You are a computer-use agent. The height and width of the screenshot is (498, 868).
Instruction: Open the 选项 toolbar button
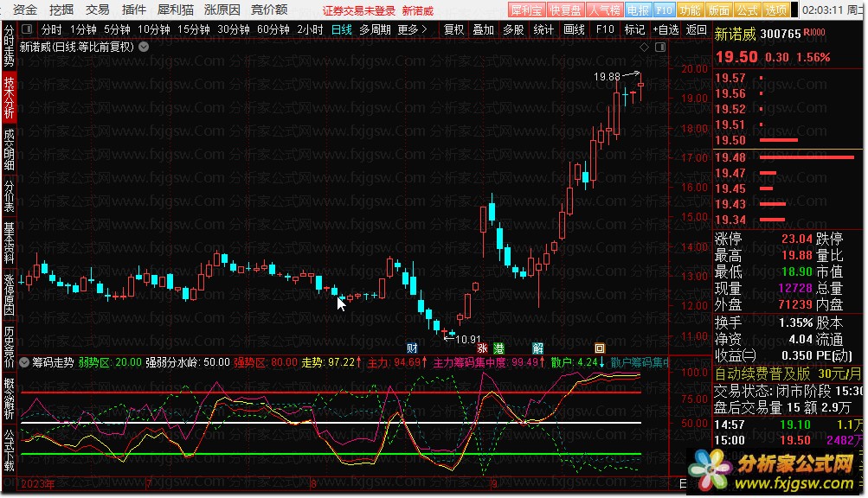click(x=775, y=10)
